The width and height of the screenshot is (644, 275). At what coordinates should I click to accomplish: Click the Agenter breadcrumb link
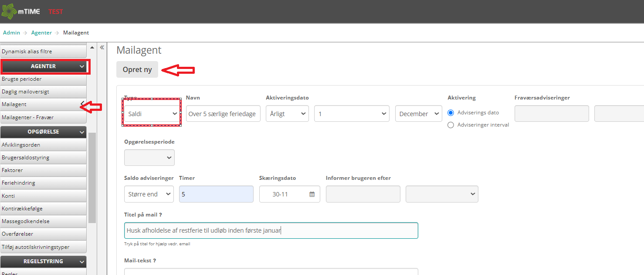(41, 33)
